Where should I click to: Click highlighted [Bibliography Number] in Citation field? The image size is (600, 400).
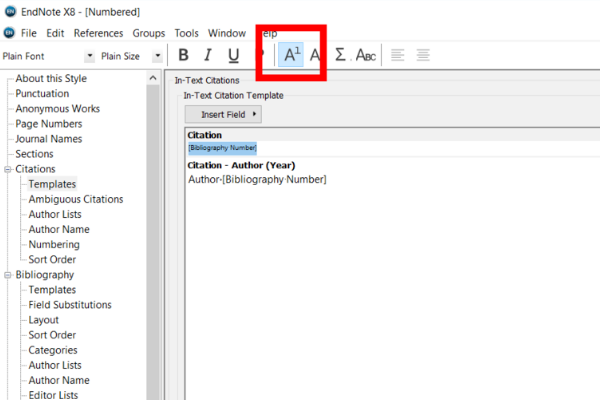(222, 148)
